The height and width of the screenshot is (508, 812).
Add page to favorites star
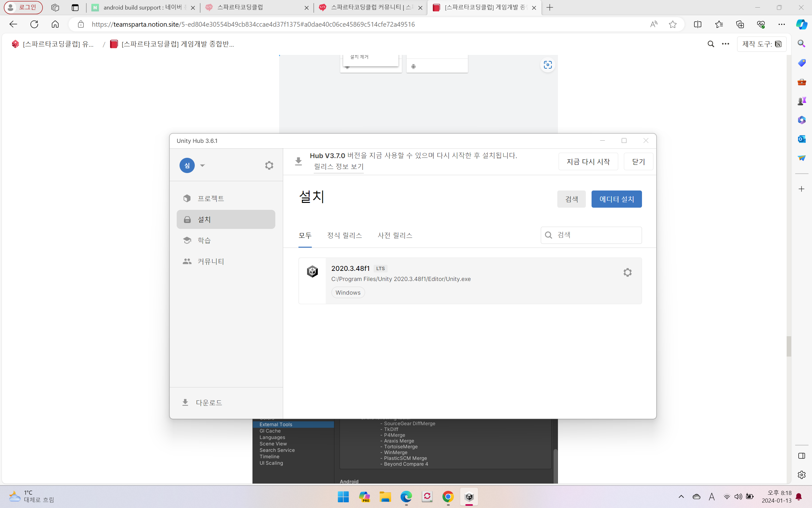(673, 24)
